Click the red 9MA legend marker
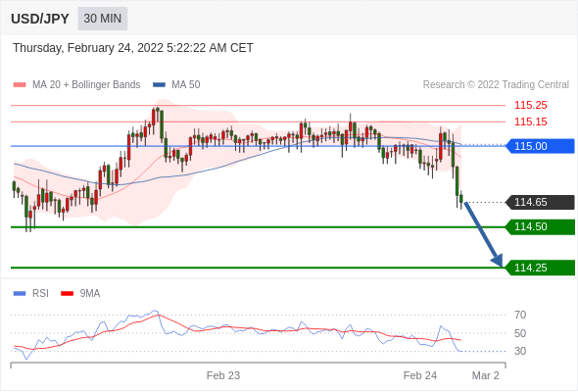This screenshot has height=392, width=578. [67, 294]
